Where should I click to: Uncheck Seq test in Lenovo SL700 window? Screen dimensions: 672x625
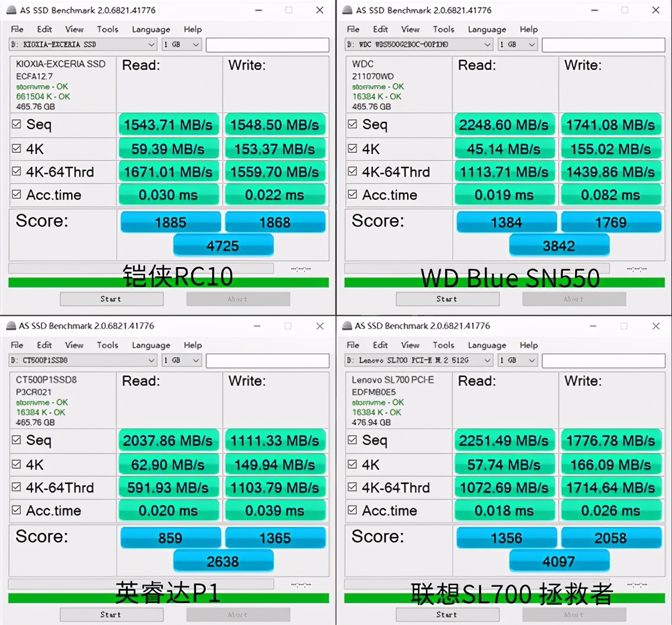tap(352, 440)
